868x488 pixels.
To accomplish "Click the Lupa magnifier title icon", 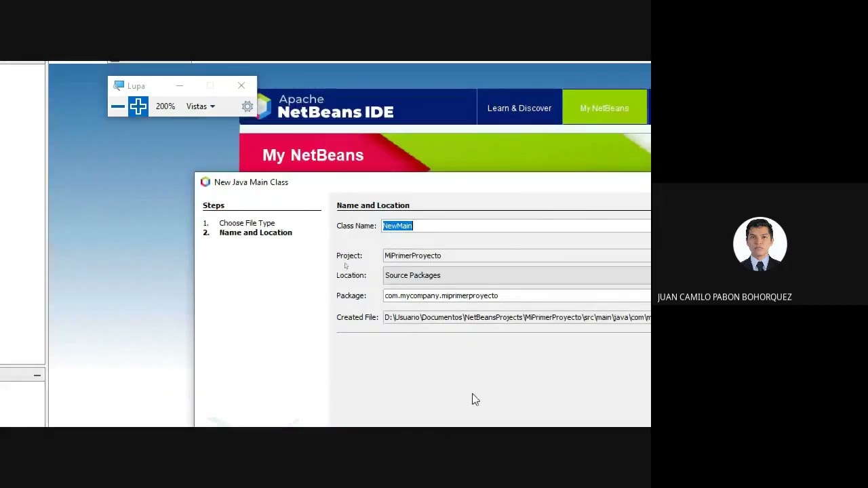I will 119,85.
